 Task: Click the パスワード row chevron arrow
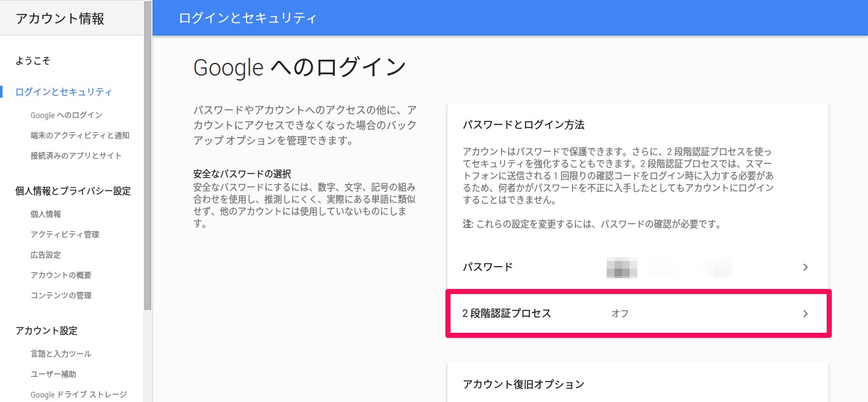coord(805,267)
